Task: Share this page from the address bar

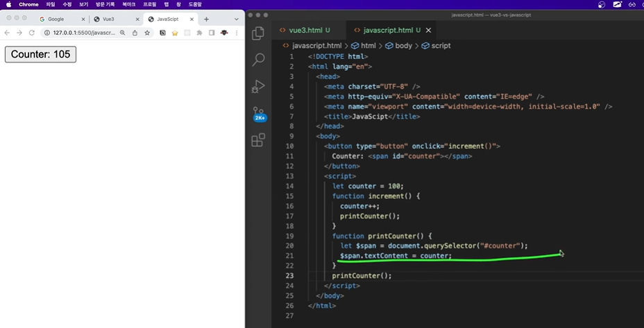Action: point(135,33)
